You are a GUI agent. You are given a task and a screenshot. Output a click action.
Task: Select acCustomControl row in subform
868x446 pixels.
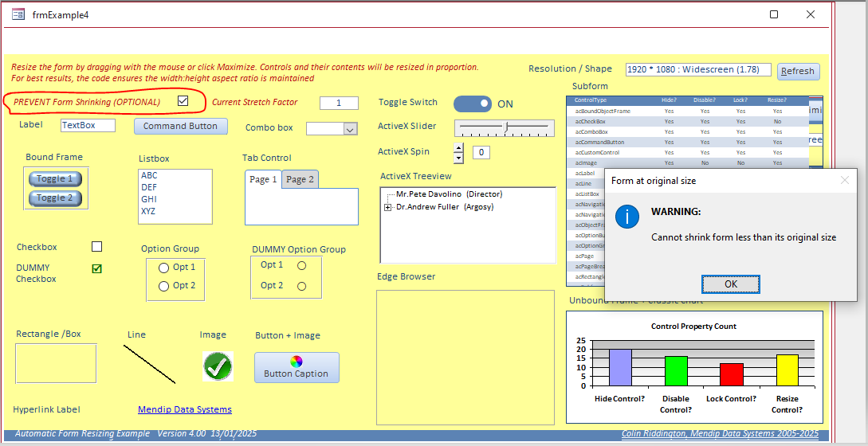pyautogui.click(x=688, y=152)
